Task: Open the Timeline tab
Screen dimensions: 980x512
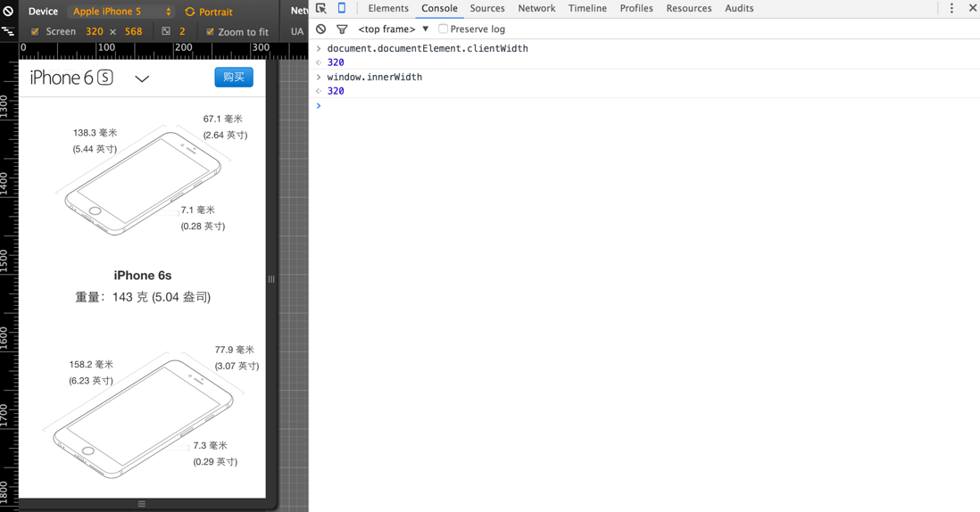Action: (587, 8)
